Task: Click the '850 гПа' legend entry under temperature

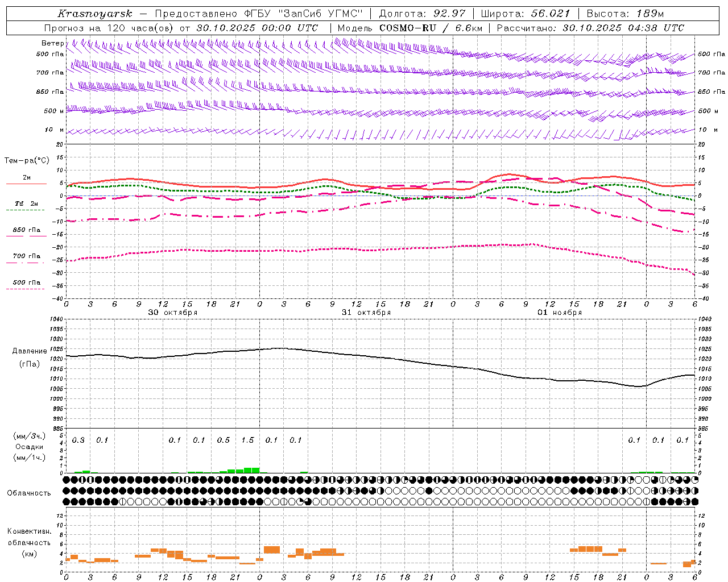Action: (27, 230)
